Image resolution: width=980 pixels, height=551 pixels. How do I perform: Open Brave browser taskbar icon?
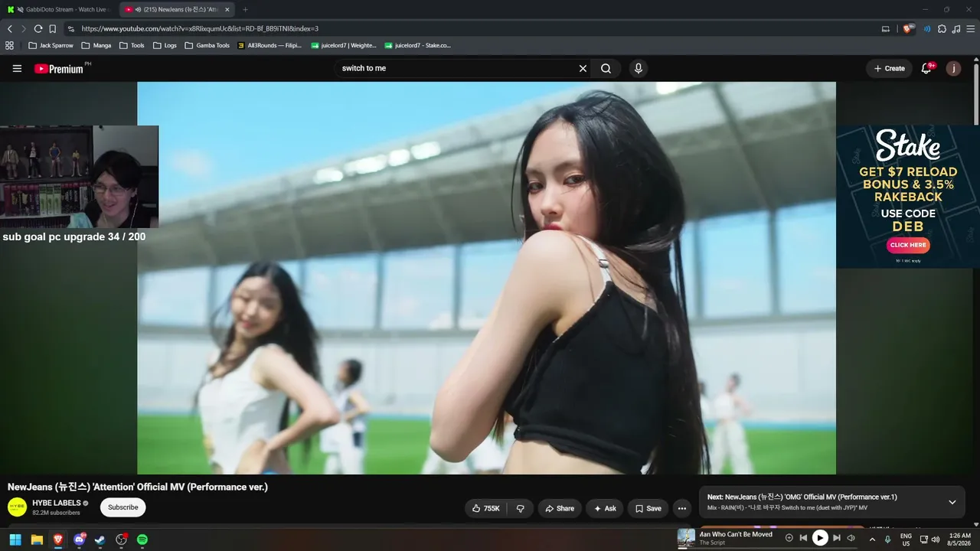click(58, 540)
